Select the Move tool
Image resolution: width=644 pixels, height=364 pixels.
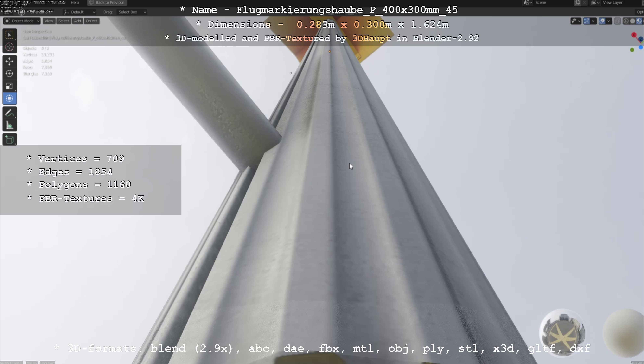pos(9,61)
